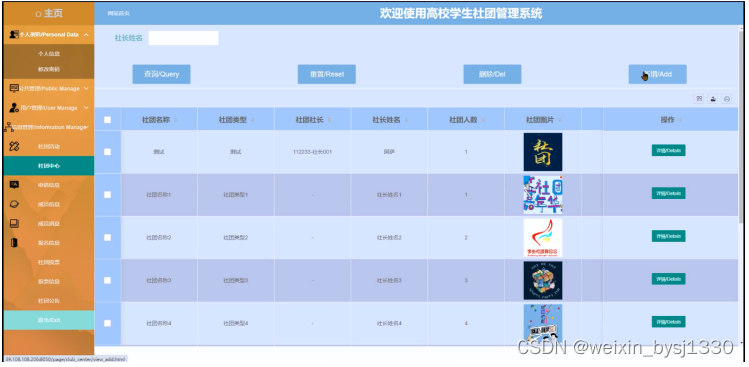Click the 阿萨 cell
Screen dimensions: 749x367
pos(389,152)
